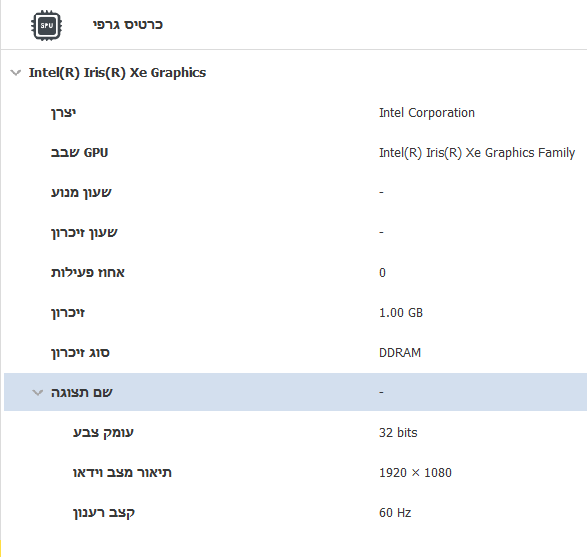Image resolution: width=587 pixels, height=557 pixels.
Task: Select the עומק צבע row label
Action: point(103,433)
